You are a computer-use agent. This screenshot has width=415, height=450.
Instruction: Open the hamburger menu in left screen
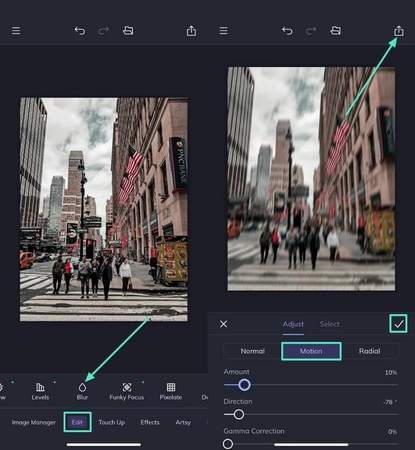click(16, 31)
